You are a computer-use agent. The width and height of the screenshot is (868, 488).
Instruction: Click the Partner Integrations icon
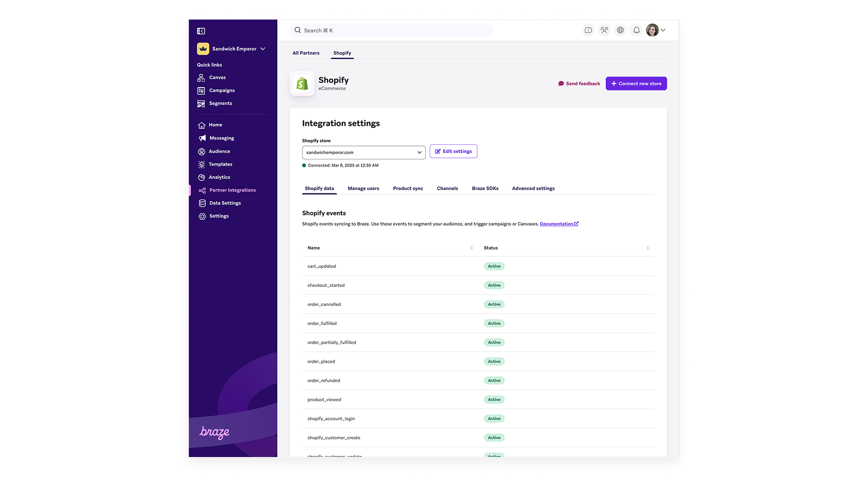pos(202,190)
